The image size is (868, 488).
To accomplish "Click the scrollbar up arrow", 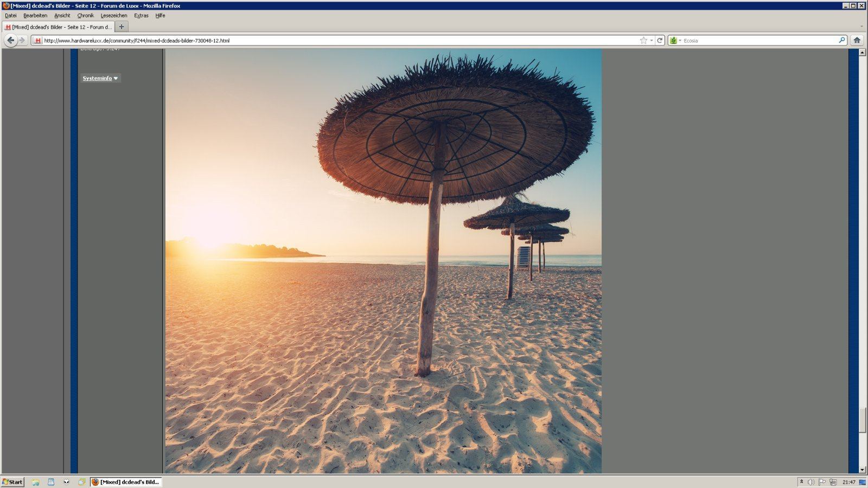I will click(863, 53).
